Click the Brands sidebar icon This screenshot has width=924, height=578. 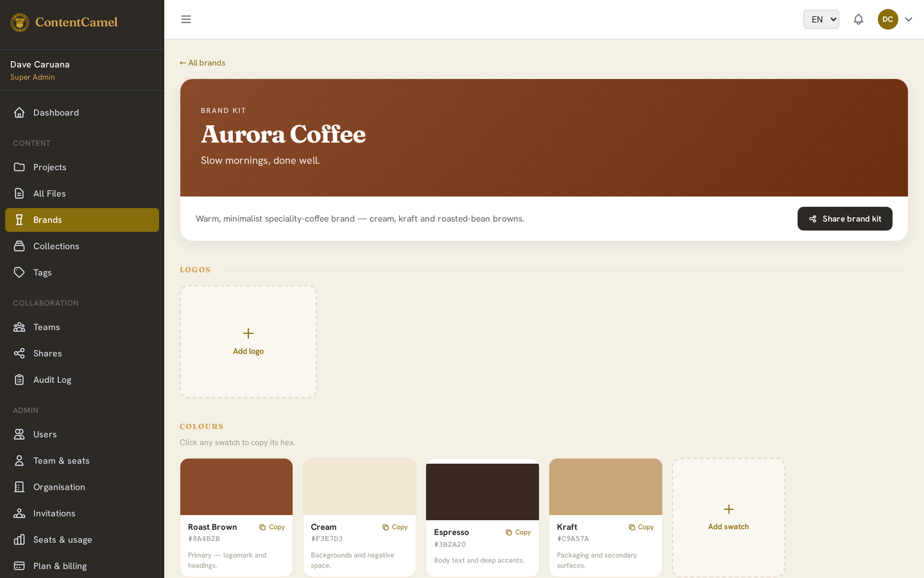(19, 220)
